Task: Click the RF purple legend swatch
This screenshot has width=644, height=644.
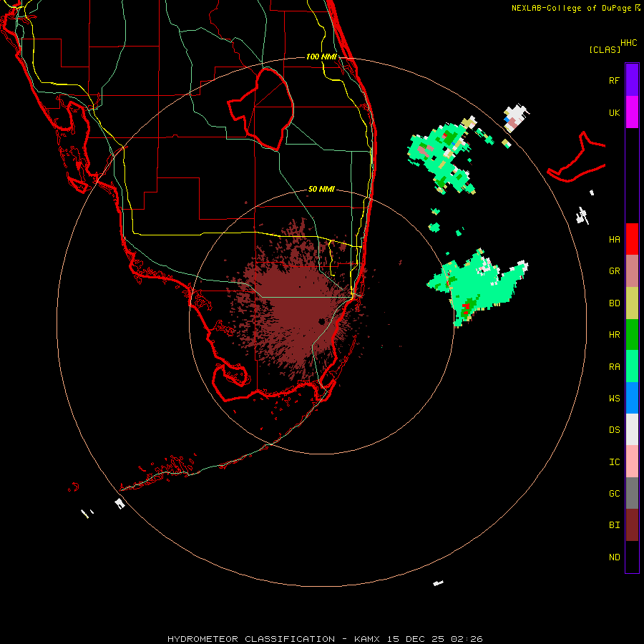Action: pyautogui.click(x=632, y=80)
